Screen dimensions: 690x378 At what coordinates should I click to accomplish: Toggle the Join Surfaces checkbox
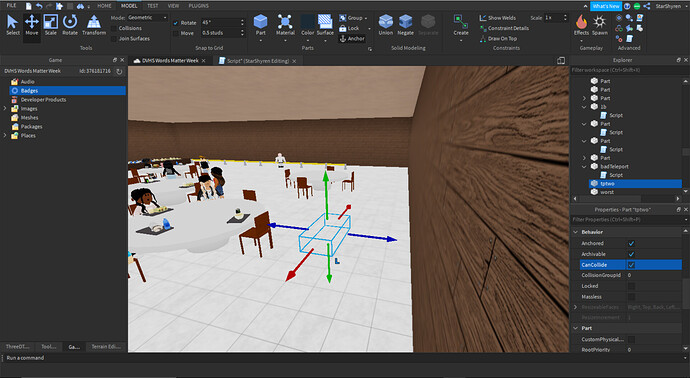[x=114, y=39]
